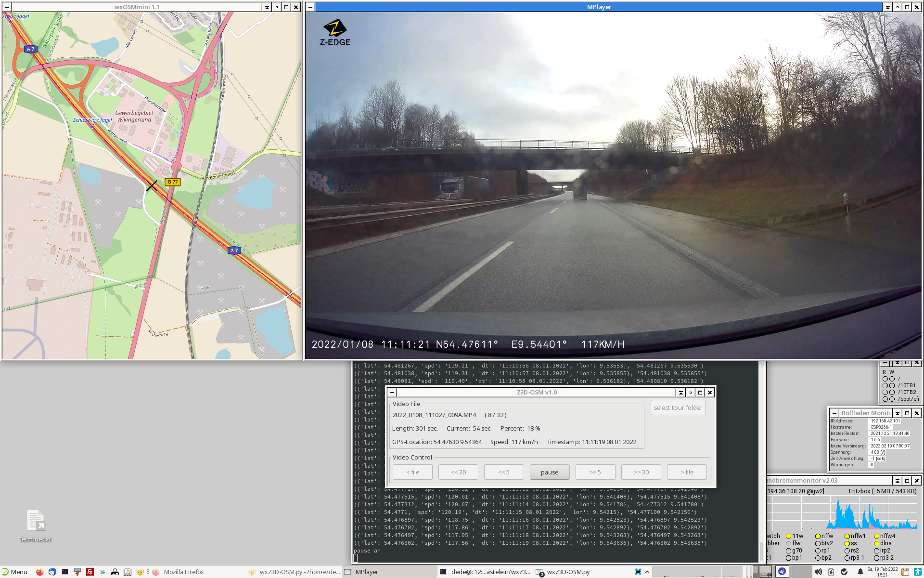Skip forward with the >> 30 button
924x578 pixels.
coord(641,472)
